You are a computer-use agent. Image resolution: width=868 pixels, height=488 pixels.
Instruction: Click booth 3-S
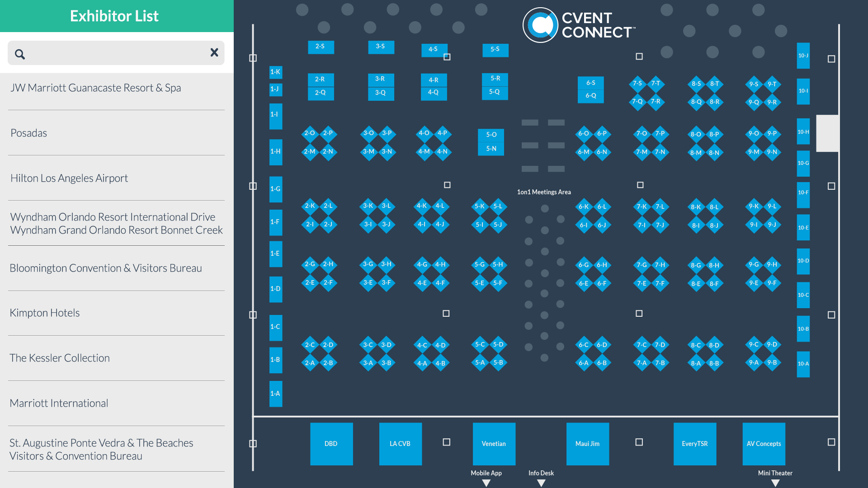pyautogui.click(x=381, y=47)
